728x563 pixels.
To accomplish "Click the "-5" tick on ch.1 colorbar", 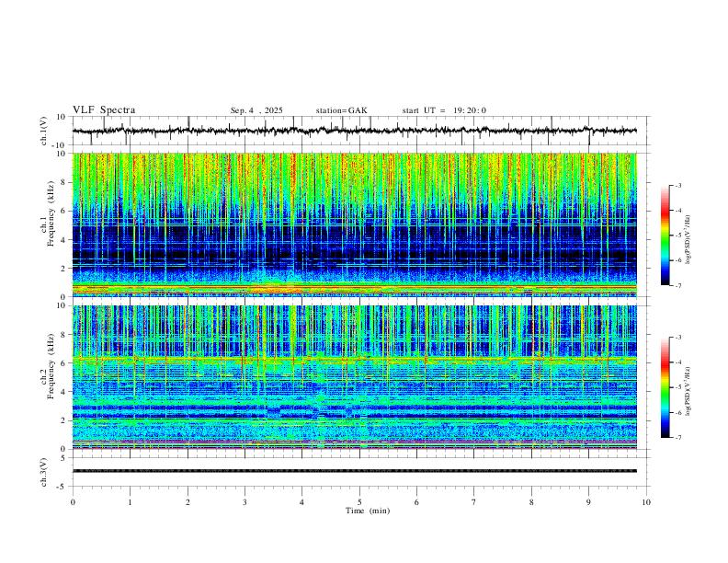I will tap(677, 236).
